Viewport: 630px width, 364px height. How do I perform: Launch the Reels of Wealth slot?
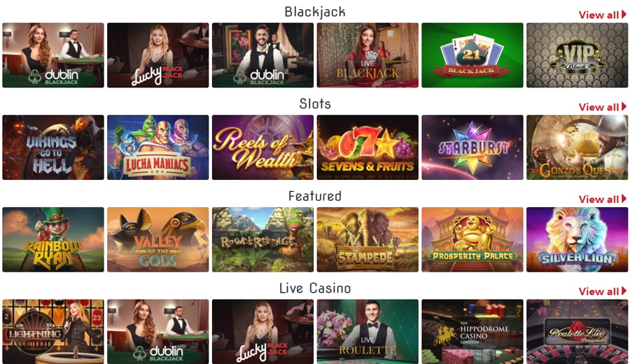click(262, 148)
